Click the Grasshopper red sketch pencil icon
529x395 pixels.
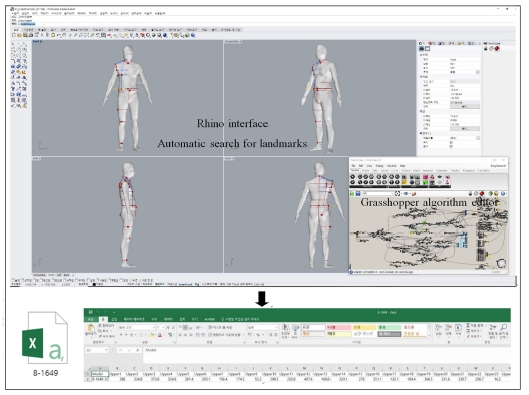(x=414, y=194)
